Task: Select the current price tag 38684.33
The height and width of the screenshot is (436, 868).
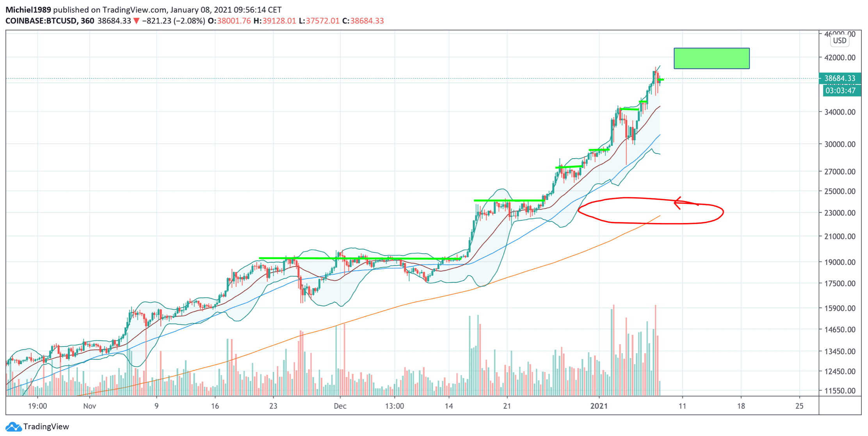Action: point(840,78)
